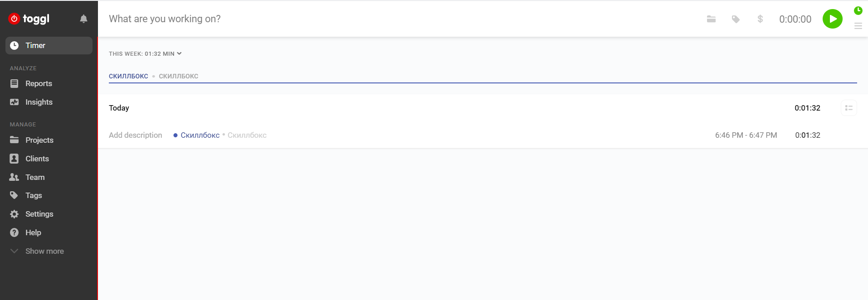
Task: Toggle billable with the dollar icon
Action: pos(760,19)
